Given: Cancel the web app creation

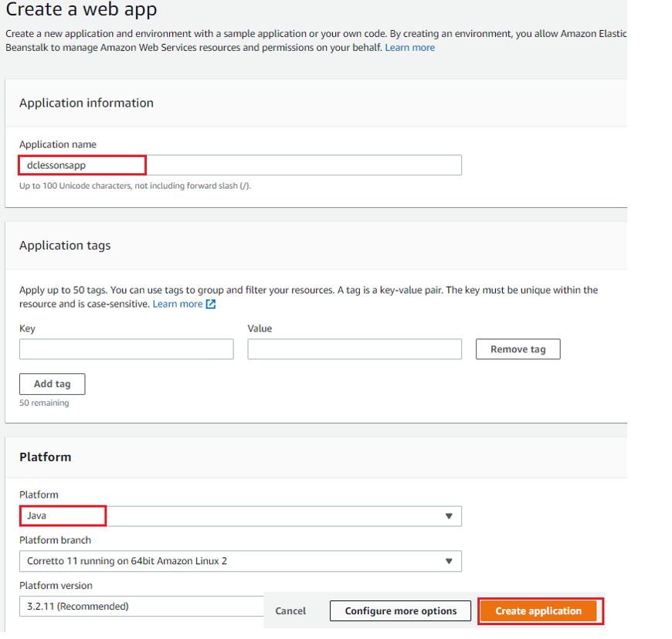Looking at the screenshot, I should click(290, 610).
